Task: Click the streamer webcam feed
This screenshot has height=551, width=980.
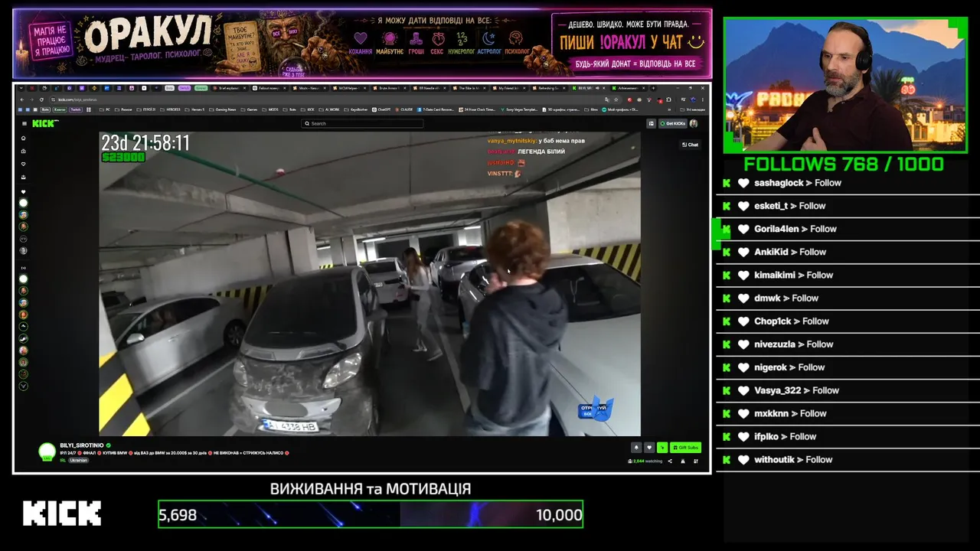Action: (x=845, y=84)
